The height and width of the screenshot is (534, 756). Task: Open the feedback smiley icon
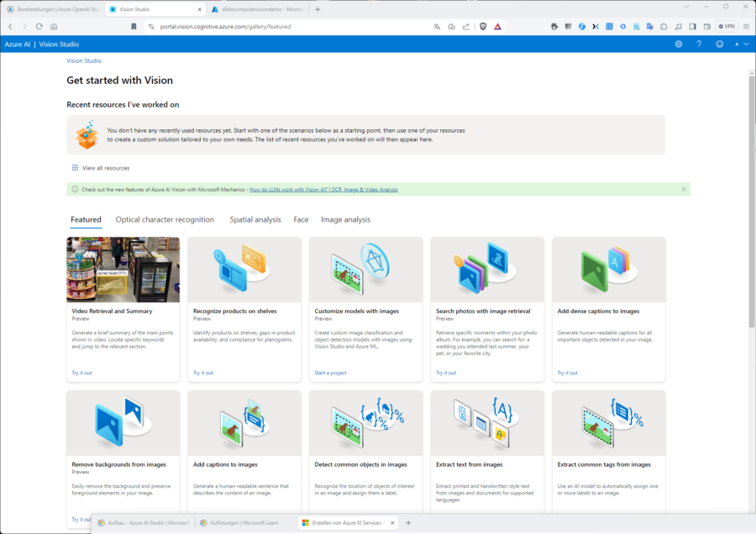point(719,44)
